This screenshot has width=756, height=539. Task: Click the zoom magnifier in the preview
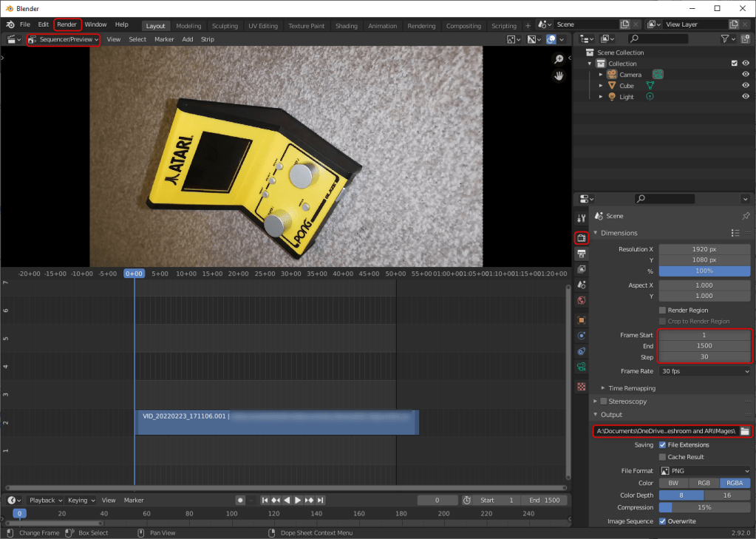click(559, 59)
